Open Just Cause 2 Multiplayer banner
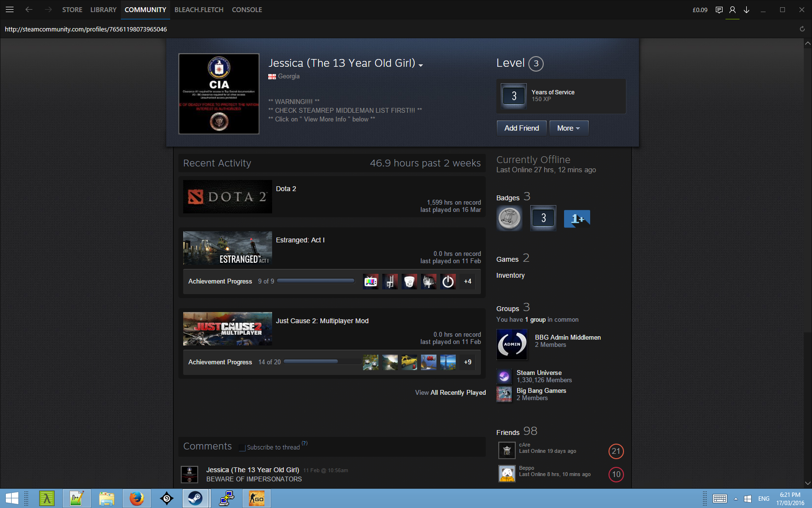This screenshot has width=812, height=508. (x=228, y=329)
